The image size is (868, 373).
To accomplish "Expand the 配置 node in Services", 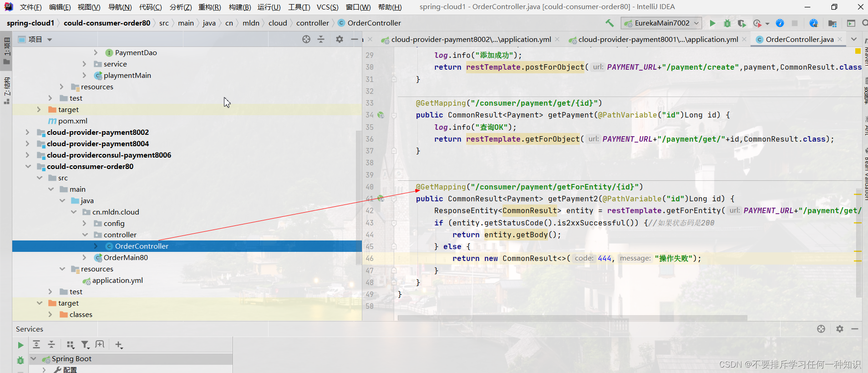I will (x=44, y=369).
